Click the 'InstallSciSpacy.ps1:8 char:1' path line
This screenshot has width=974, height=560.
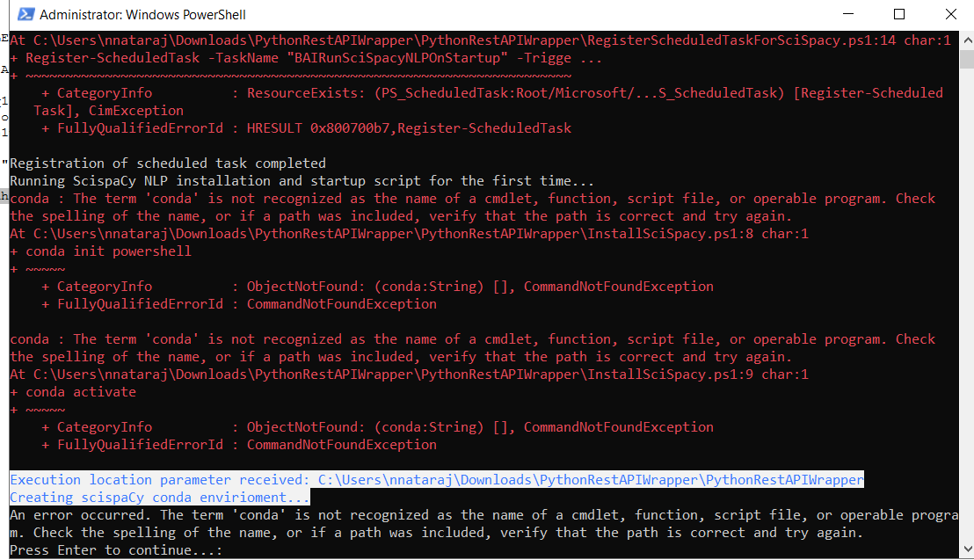(x=410, y=234)
